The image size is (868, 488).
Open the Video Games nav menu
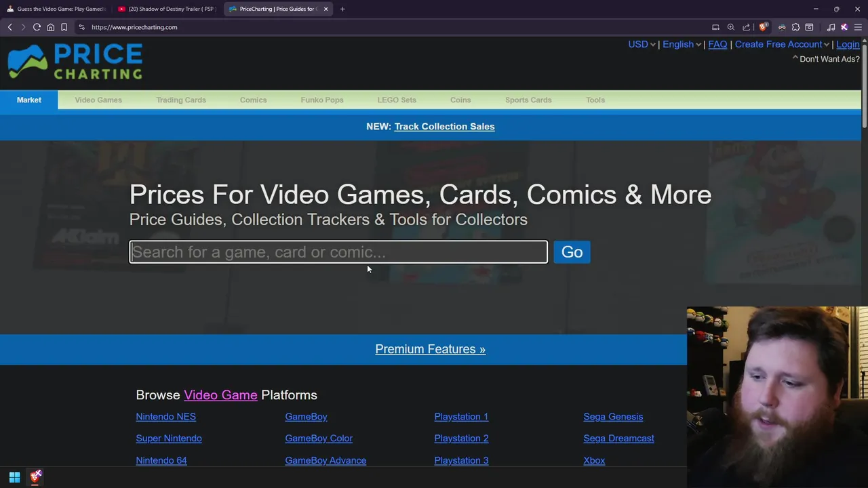98,100
